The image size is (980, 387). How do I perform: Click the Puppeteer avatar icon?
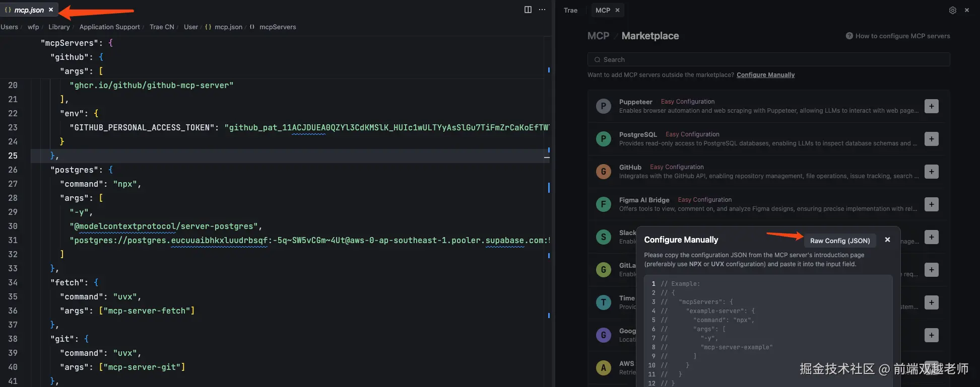pyautogui.click(x=603, y=106)
